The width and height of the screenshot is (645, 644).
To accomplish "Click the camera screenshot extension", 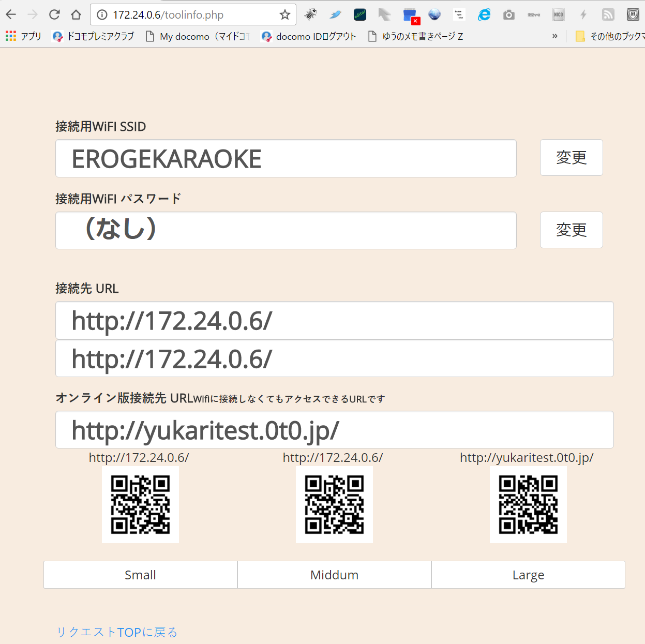I will 509,14.
